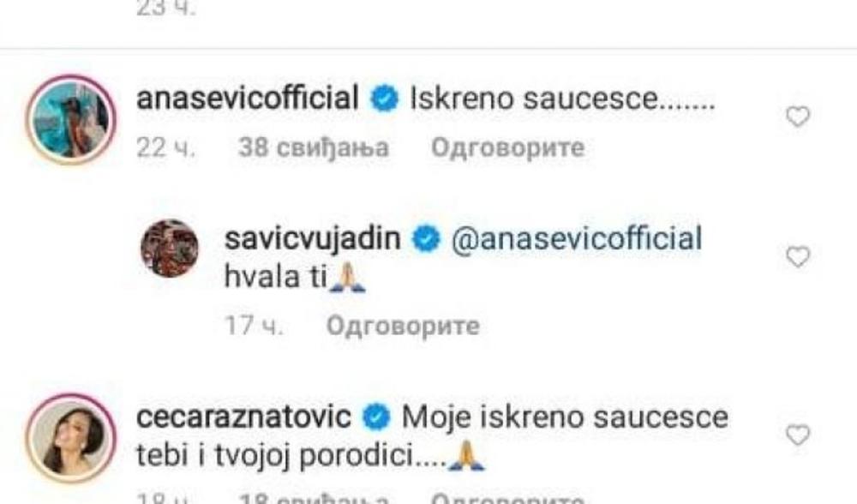View the 38 свиђања likes list

(x=314, y=147)
